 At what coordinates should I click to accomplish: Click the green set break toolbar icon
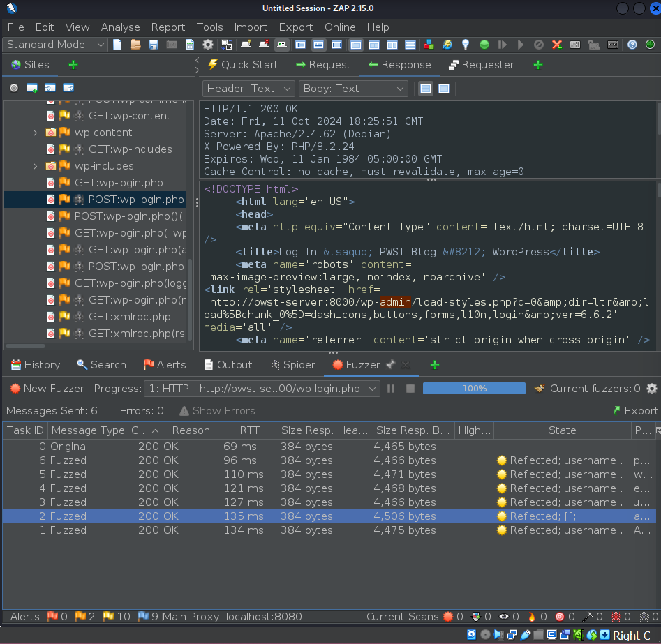(484, 45)
